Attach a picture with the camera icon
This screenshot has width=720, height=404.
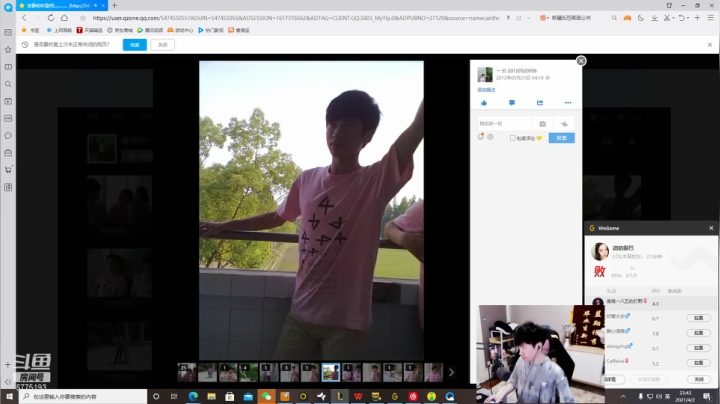pos(543,123)
